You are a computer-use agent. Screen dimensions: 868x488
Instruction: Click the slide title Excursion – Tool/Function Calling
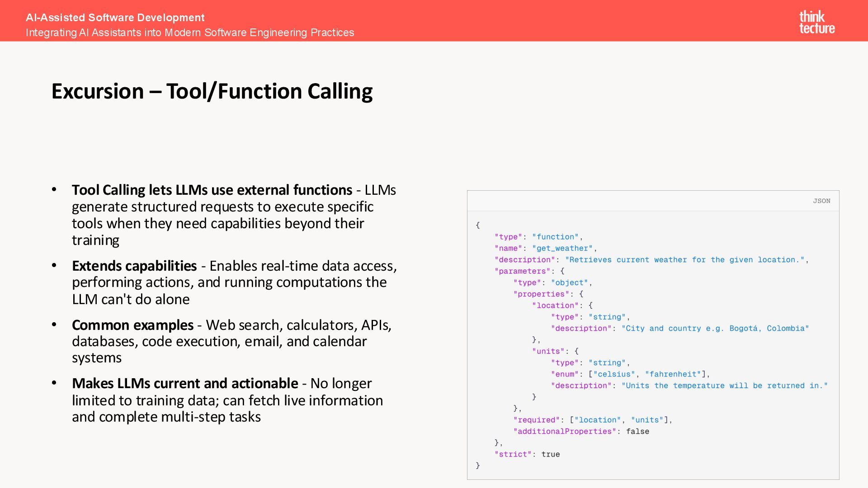212,91
